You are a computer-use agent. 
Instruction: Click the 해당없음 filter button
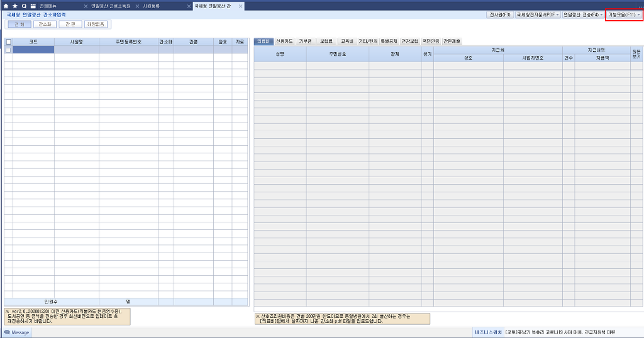97,24
